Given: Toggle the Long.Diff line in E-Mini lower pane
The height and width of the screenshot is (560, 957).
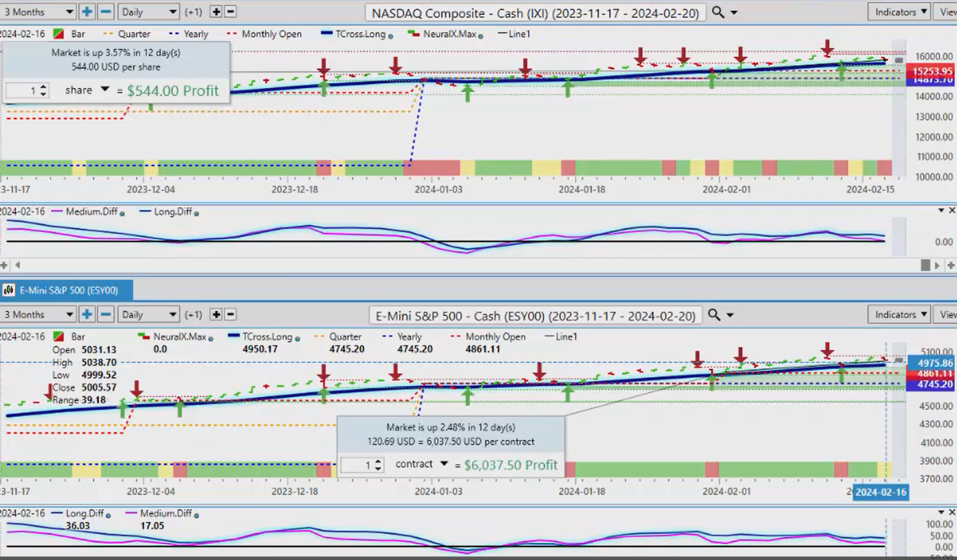Looking at the screenshot, I should pos(79,514).
